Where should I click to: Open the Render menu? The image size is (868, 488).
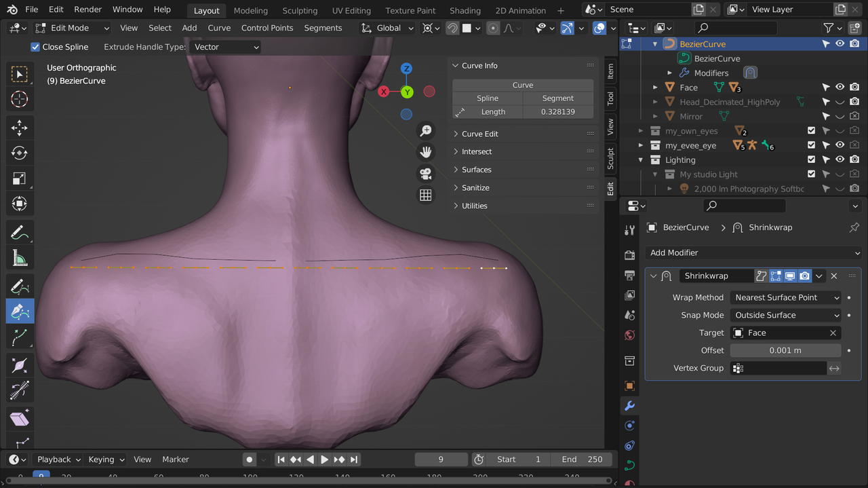pos(87,10)
